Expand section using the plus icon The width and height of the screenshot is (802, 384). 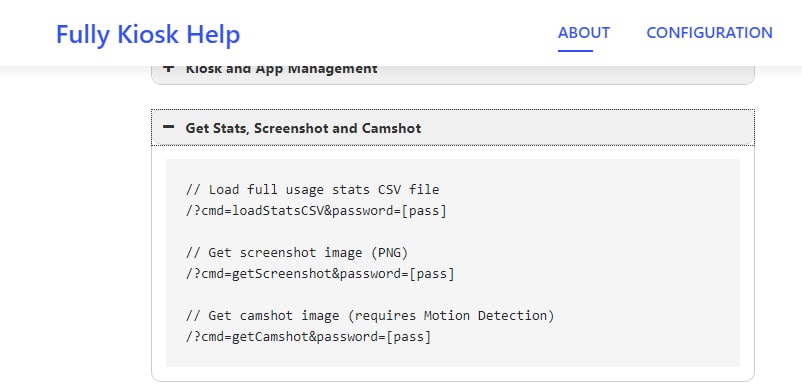tap(168, 69)
